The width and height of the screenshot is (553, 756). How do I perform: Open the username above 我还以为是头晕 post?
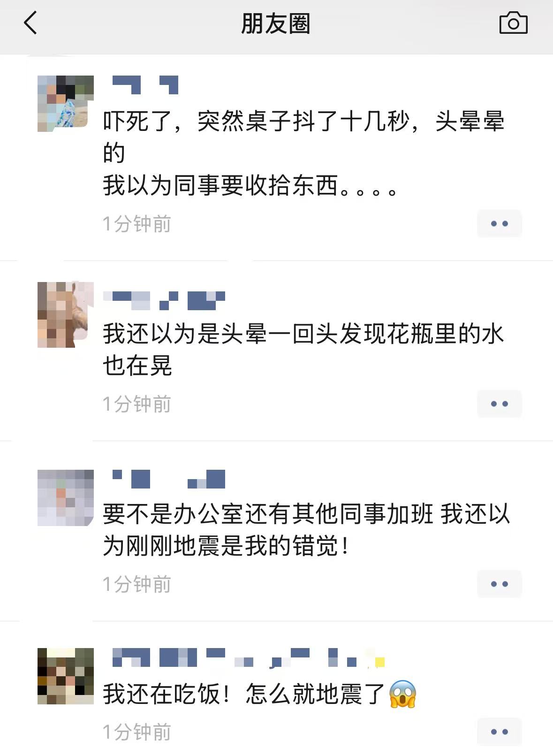pos(164,300)
